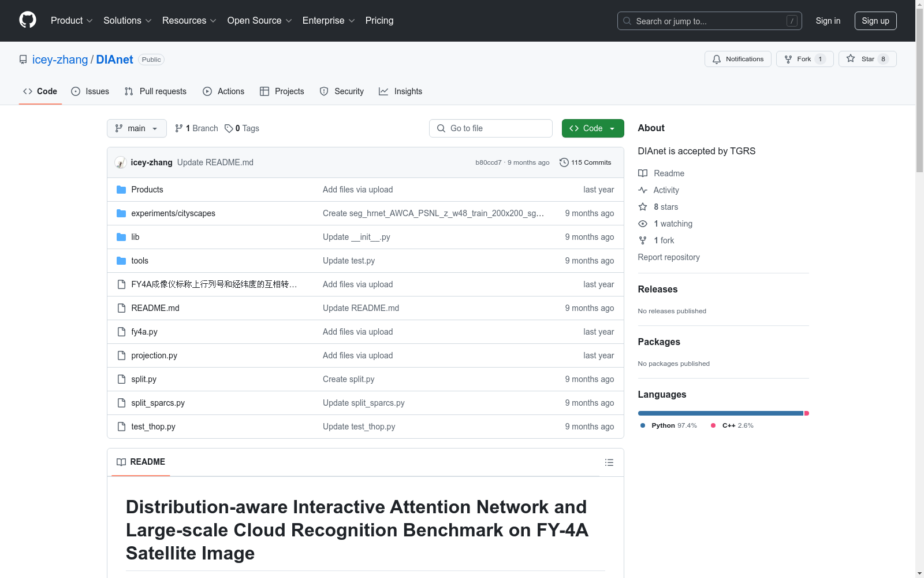The image size is (924, 578).
Task: Open the split_sparcs.py file name
Action: click(158, 403)
